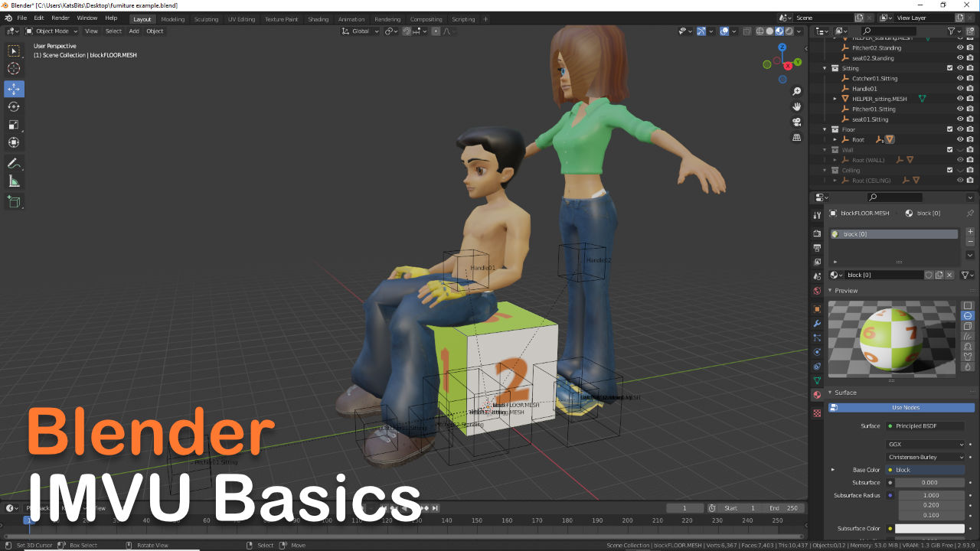The height and width of the screenshot is (551, 980).
Task: Expand the Root (WALL) item
Action: coord(835,160)
